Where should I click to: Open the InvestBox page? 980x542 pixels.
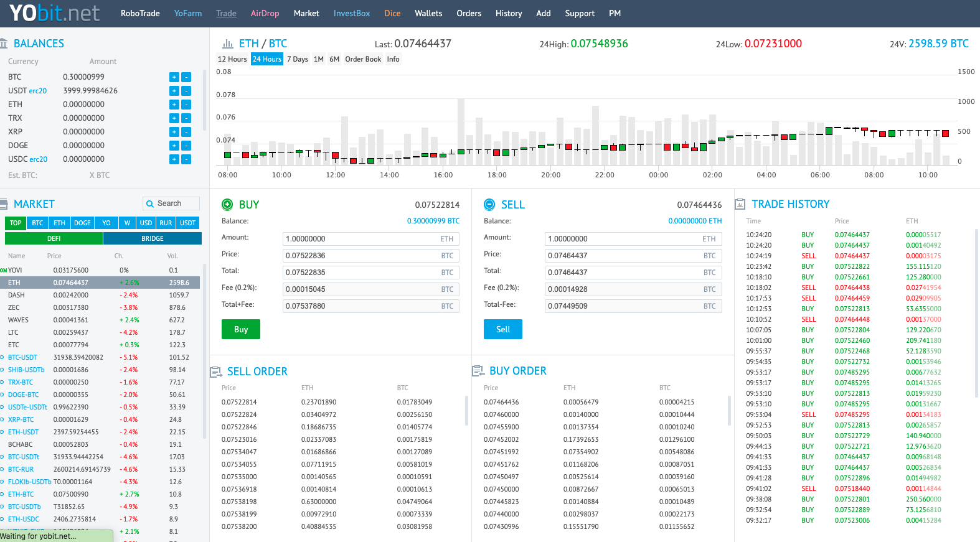click(352, 13)
